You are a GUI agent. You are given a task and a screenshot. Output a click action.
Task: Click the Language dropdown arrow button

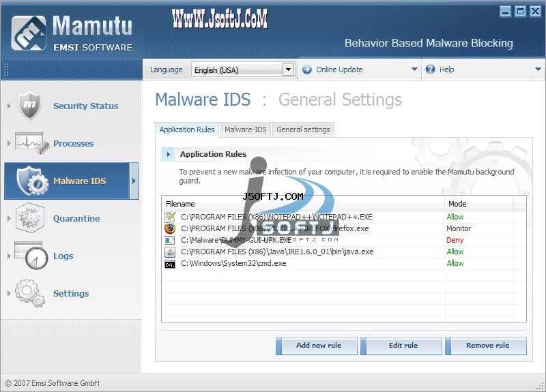[288, 70]
